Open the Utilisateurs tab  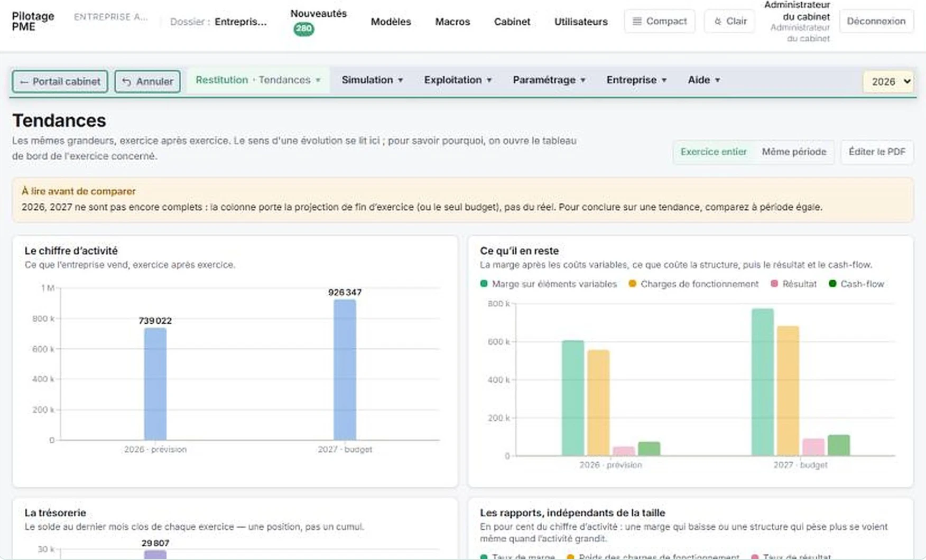(581, 22)
